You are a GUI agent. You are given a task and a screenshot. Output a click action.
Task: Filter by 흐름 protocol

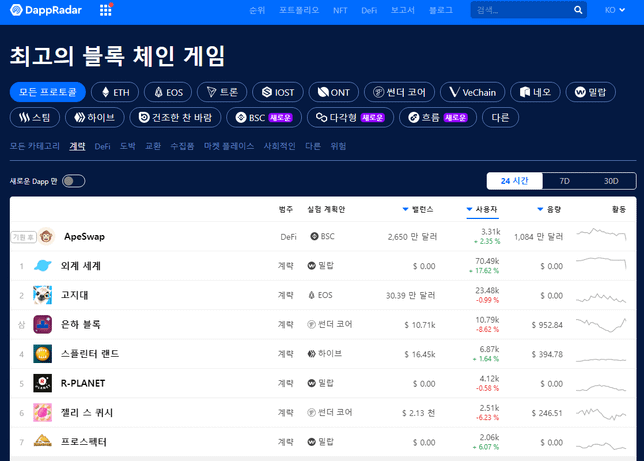[438, 118]
